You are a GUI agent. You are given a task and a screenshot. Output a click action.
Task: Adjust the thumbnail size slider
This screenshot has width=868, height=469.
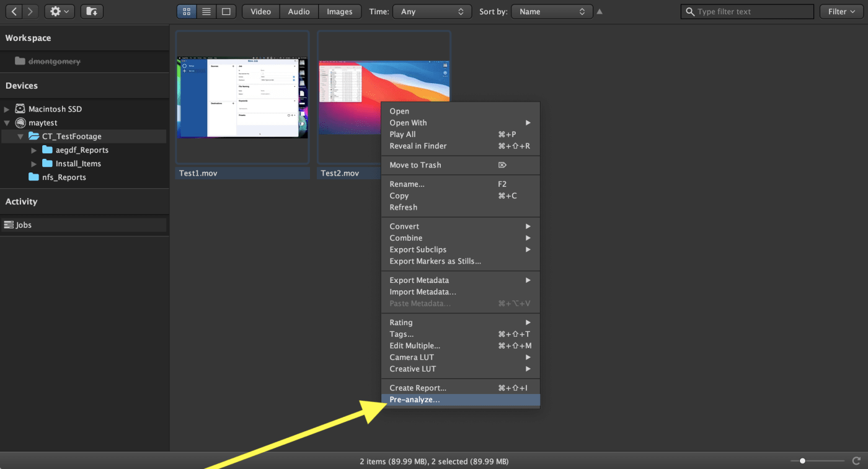click(803, 461)
